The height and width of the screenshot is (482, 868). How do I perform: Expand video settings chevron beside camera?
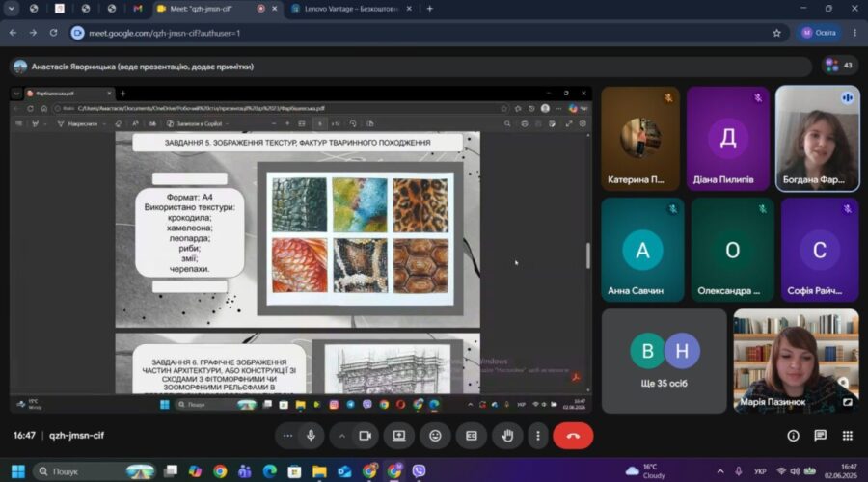(x=342, y=436)
